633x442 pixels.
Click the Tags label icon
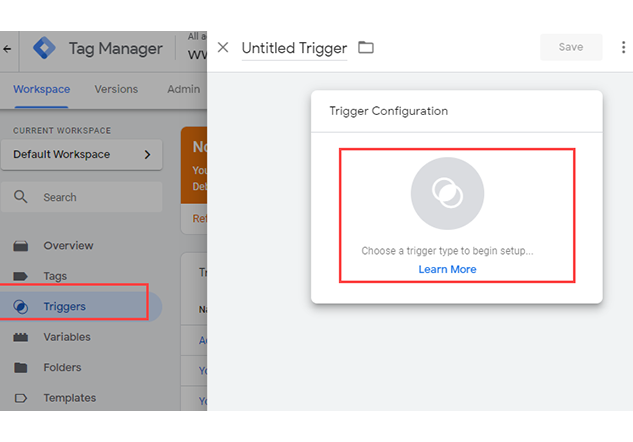coord(21,277)
